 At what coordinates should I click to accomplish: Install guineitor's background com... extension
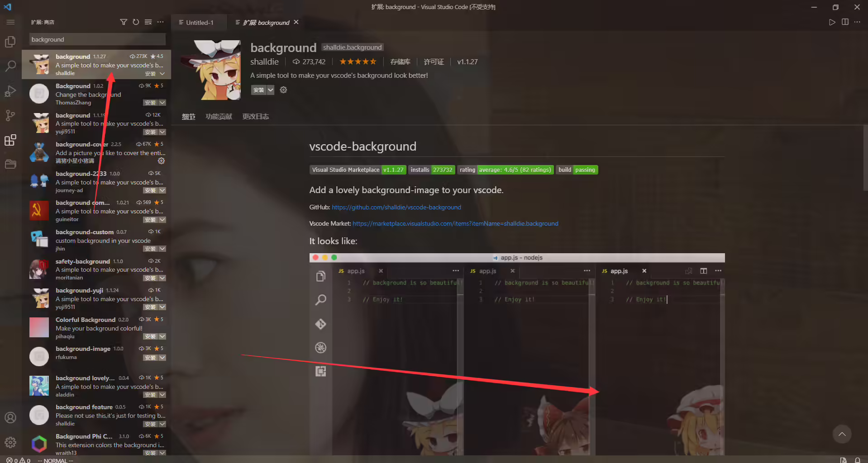(150, 220)
